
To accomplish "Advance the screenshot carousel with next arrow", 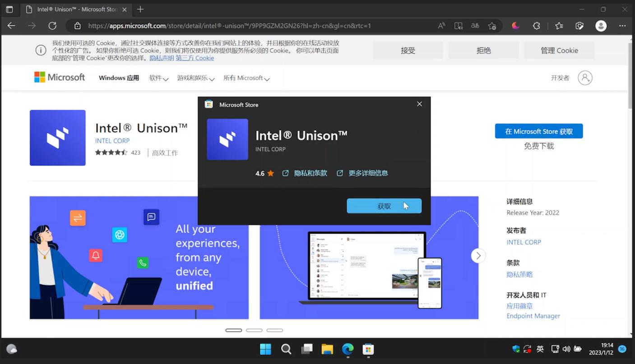I will point(478,256).
